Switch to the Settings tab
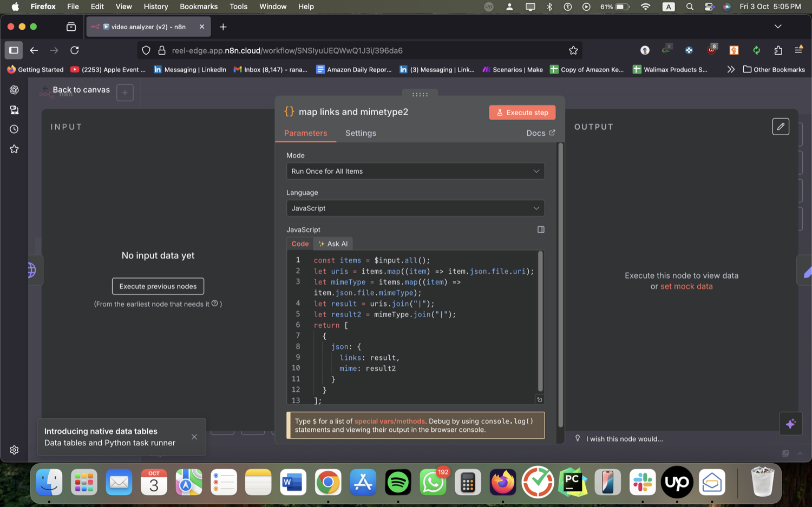This screenshot has width=812, height=507. [361, 133]
